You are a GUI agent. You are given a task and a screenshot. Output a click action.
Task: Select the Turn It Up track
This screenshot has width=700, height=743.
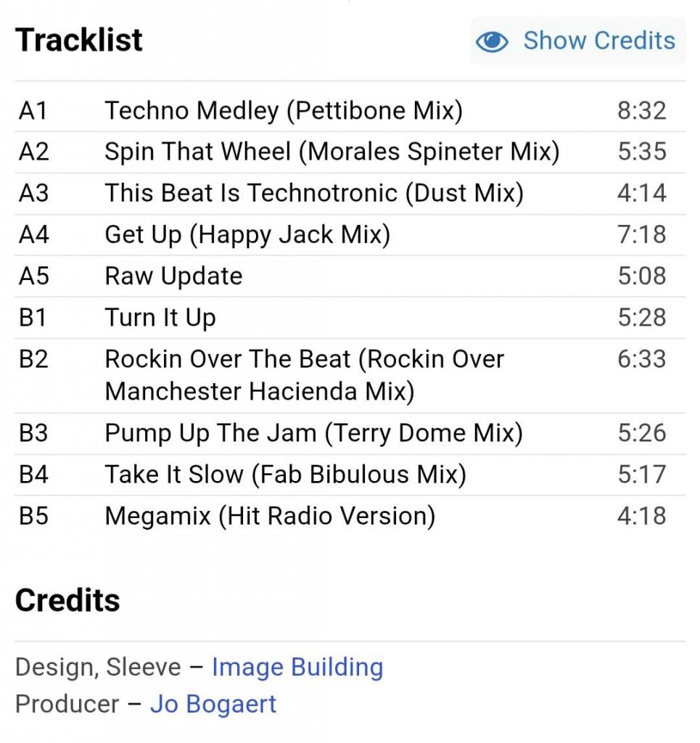pyautogui.click(x=160, y=318)
